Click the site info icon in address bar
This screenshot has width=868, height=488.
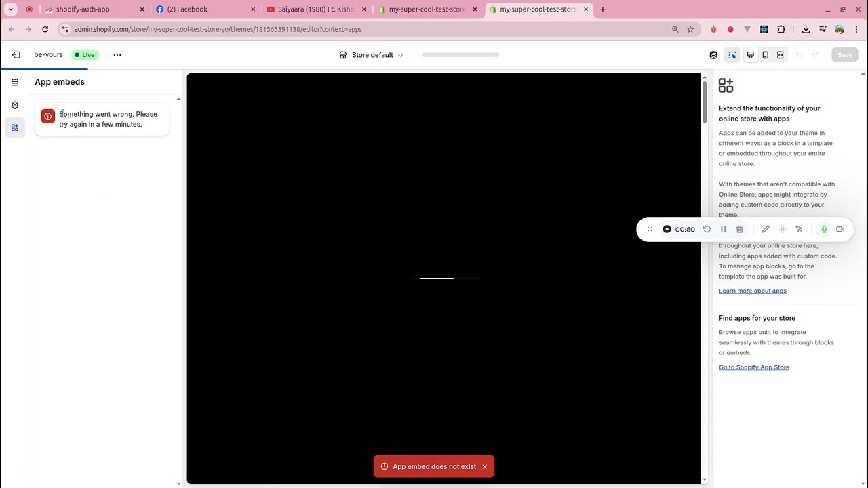(64, 29)
